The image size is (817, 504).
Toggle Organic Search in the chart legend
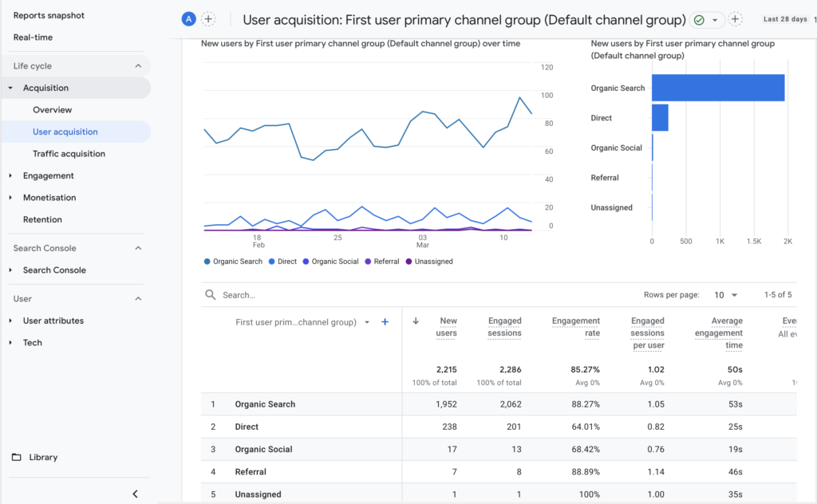coord(233,262)
